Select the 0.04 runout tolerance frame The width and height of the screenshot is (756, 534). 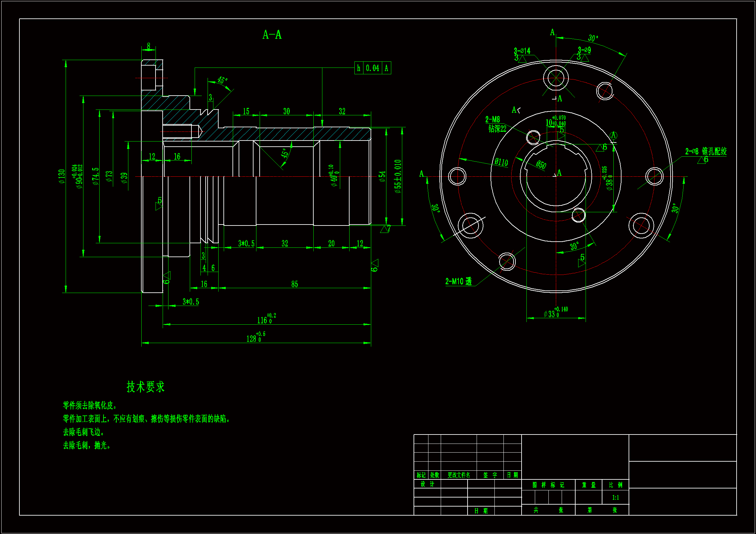click(x=373, y=68)
